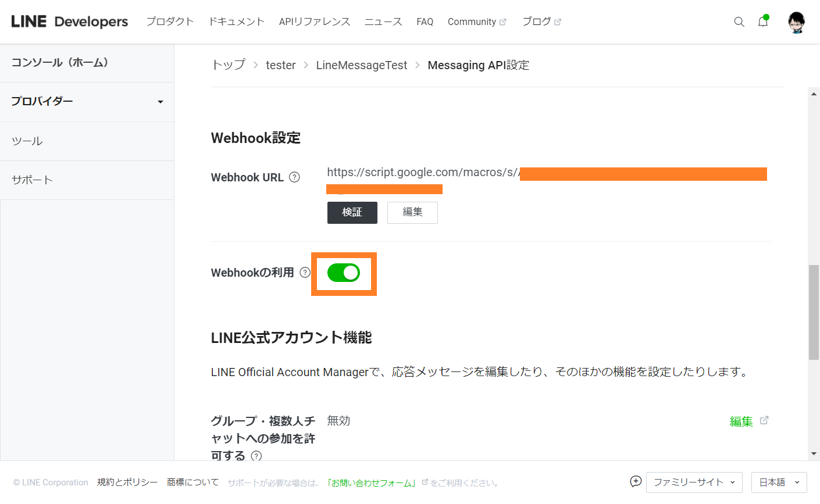Click the scrollbar down arrow

pyautogui.click(x=814, y=454)
